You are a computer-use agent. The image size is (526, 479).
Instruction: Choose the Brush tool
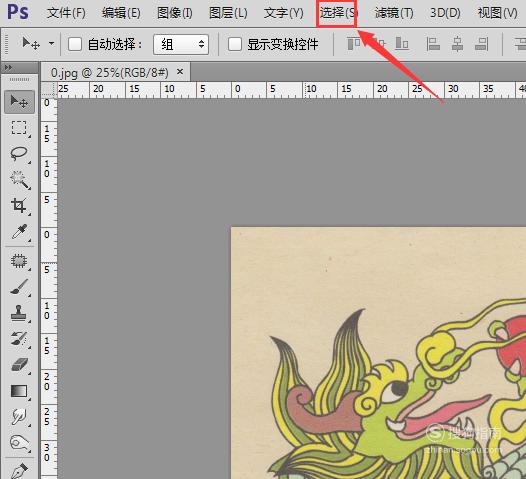click(x=19, y=287)
